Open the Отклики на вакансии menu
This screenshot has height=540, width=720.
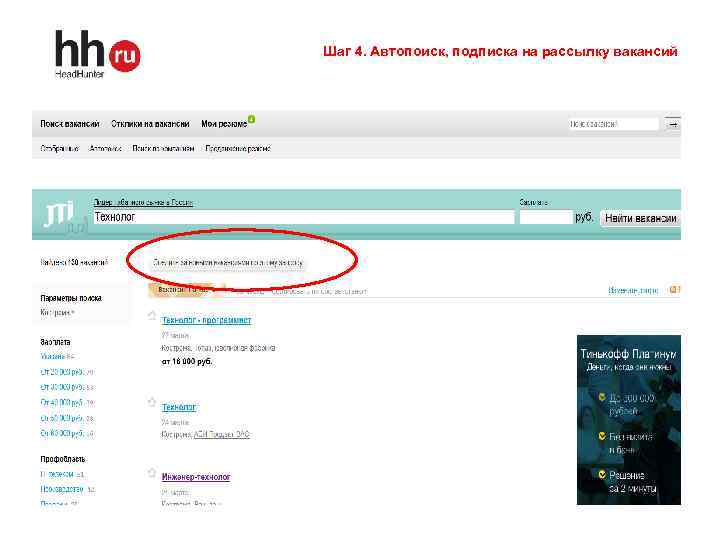click(x=150, y=124)
